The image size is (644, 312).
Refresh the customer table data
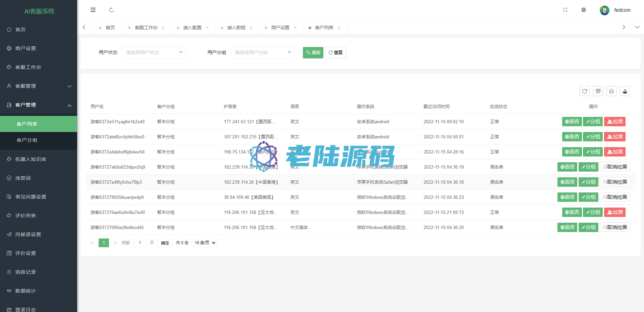(585, 91)
